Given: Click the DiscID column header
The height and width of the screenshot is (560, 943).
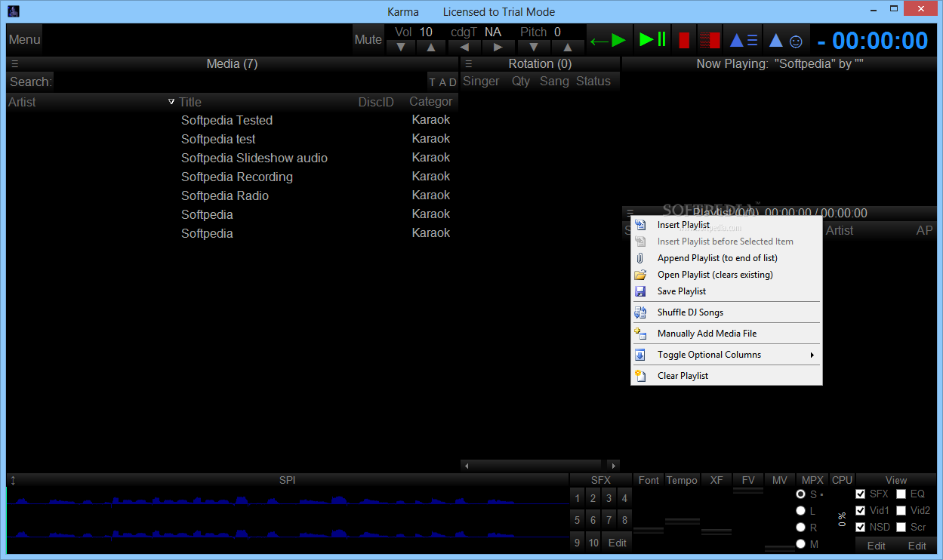Looking at the screenshot, I should click(376, 102).
